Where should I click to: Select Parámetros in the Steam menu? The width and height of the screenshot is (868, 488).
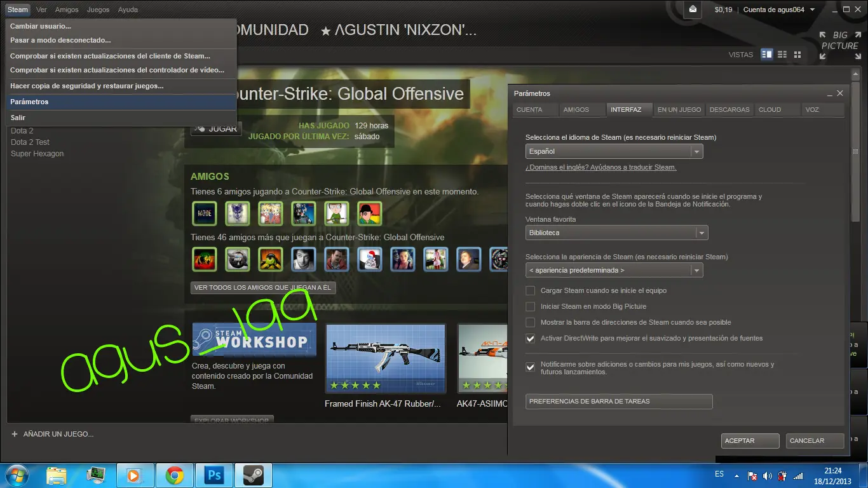[x=121, y=102]
